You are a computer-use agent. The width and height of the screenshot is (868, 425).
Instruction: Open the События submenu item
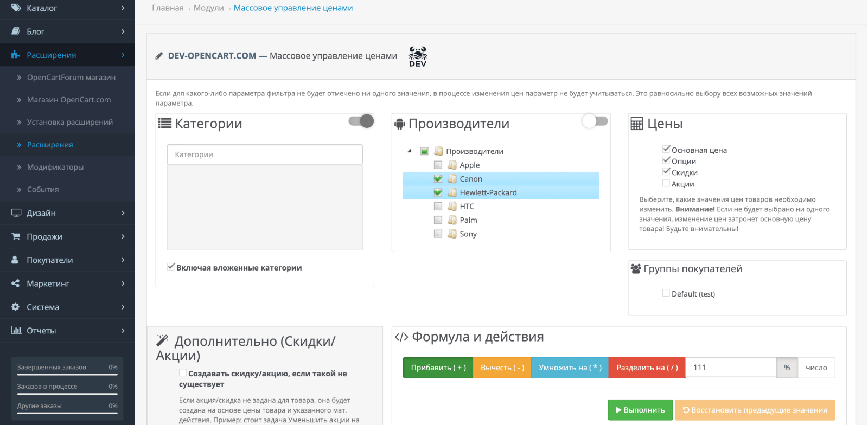pos(67,189)
